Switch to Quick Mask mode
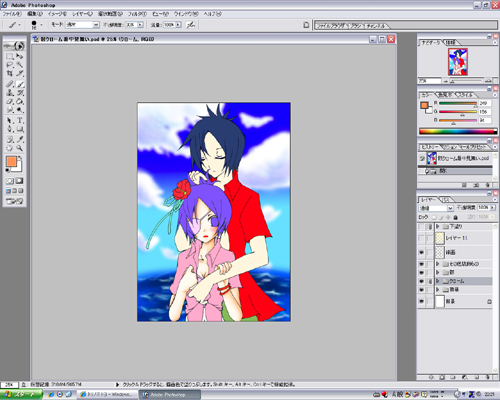This screenshot has height=400, width=500. click(20, 181)
